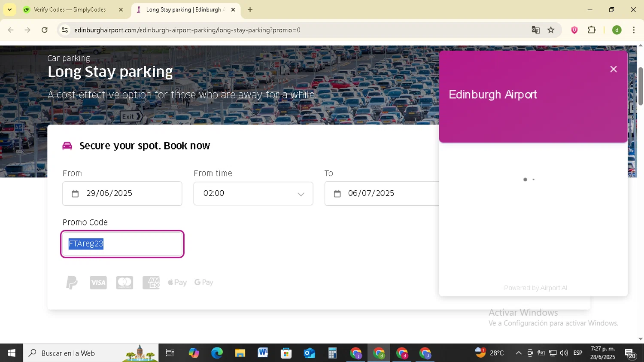Click the calendar icon in To date
The image size is (644, 362).
pyautogui.click(x=337, y=194)
